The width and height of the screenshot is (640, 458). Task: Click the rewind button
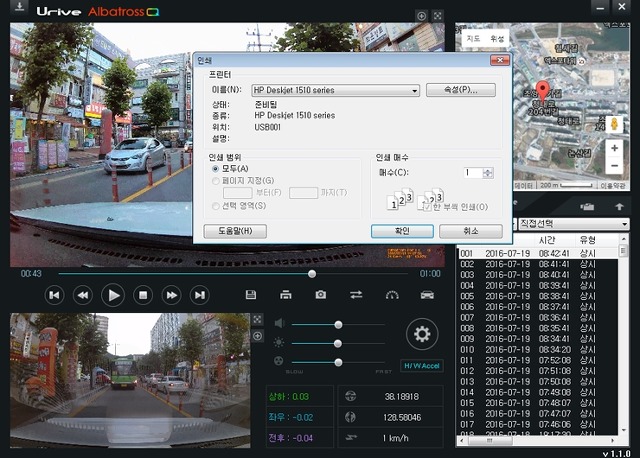[x=83, y=295]
